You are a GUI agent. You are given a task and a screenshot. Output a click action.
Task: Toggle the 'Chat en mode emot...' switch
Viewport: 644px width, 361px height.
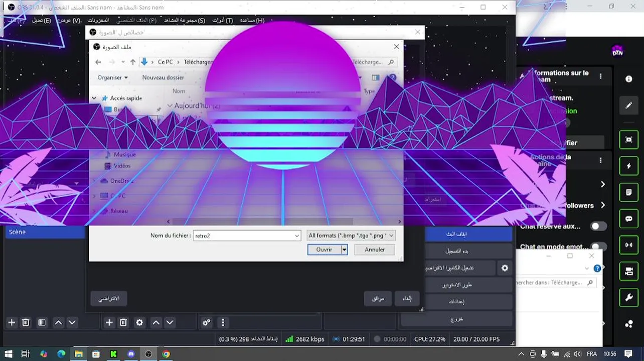coord(598,247)
